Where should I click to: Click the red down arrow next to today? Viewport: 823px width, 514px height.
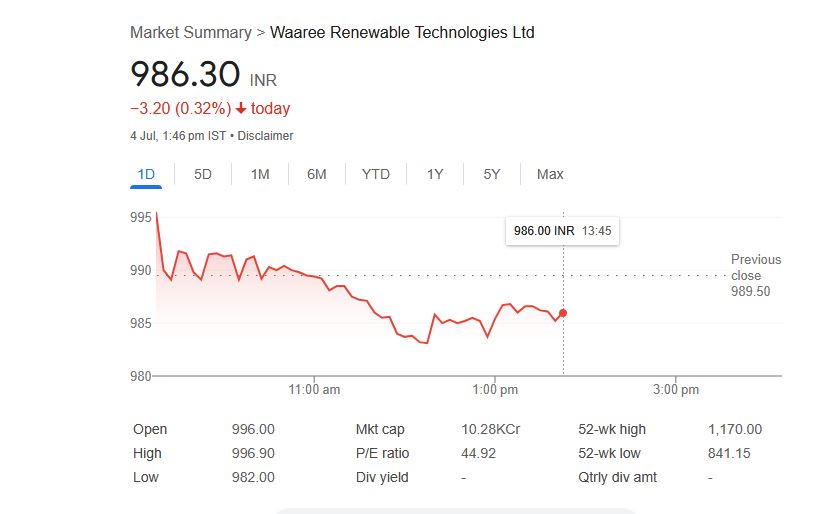pyautogui.click(x=241, y=108)
